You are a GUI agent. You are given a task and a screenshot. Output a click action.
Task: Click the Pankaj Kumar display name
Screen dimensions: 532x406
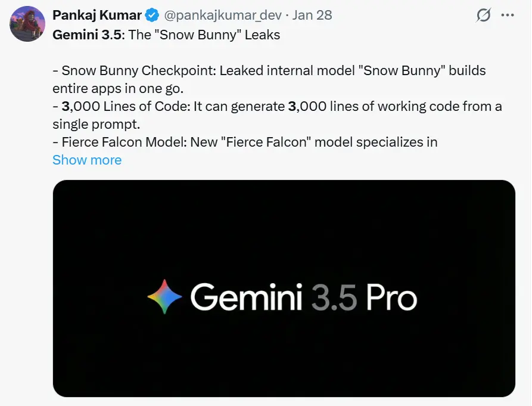point(97,16)
